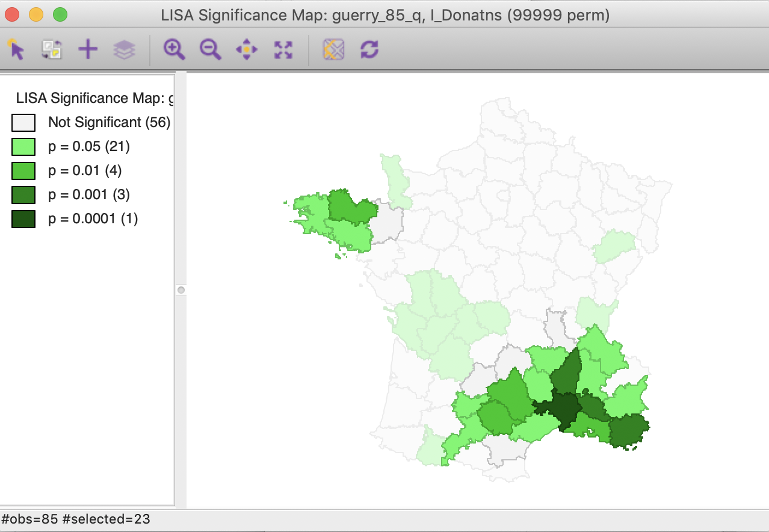This screenshot has width=769, height=532.
Task: Click the Invert Selection toolbar icon
Action: 52,49
